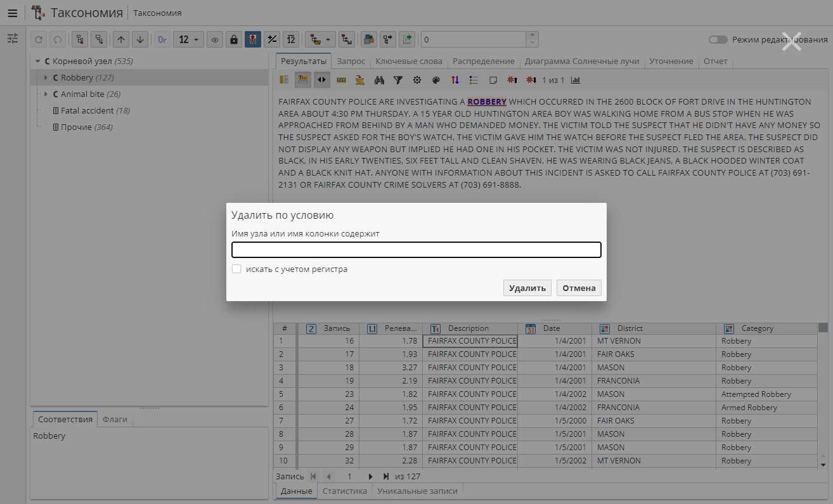Enable 'искать с учетом регистра' checkbox
The image size is (833, 504).
click(236, 269)
